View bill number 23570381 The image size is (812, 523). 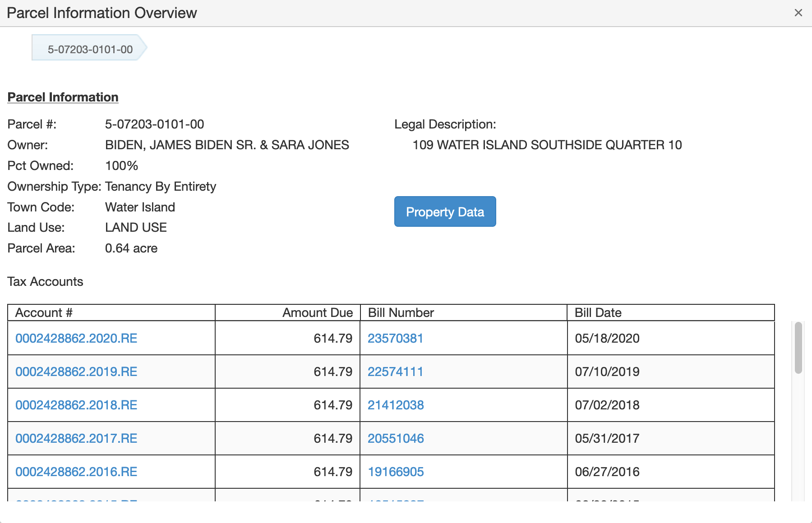395,338
